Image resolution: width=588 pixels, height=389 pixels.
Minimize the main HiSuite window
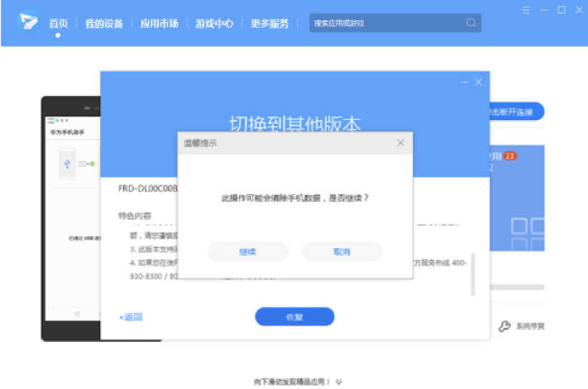(544, 10)
